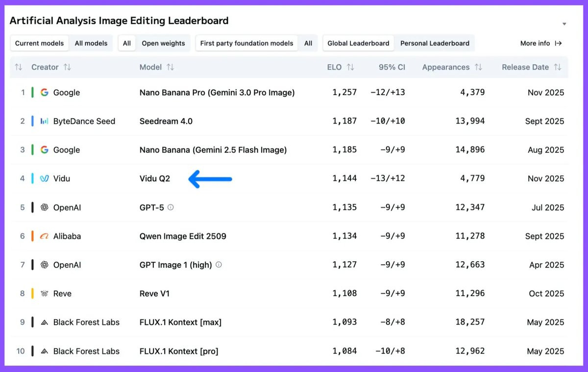
Task: Click the Google logo in row 1
Action: pyautogui.click(x=45, y=92)
